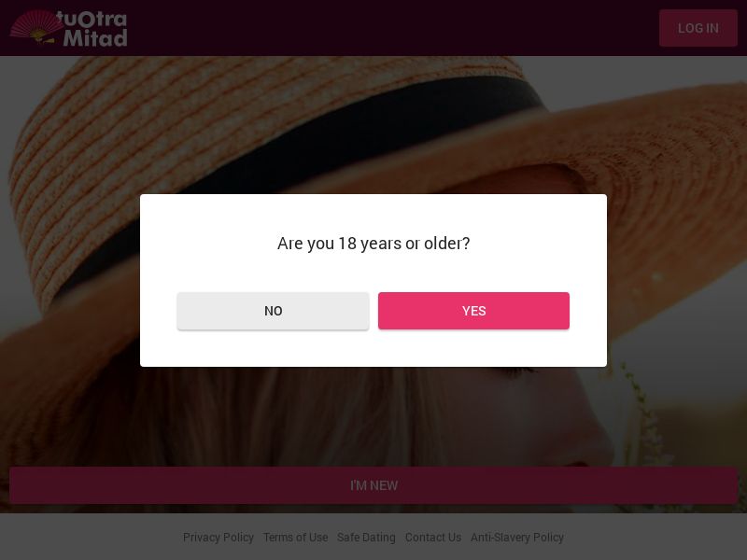The width and height of the screenshot is (747, 560).
Task: Confirm age by clicking YES
Action: [x=473, y=311]
